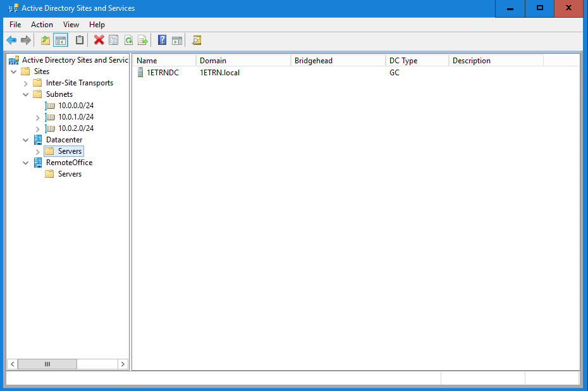The height and width of the screenshot is (391, 588).
Task: Click the green Refresh toolbar icon
Action: pos(128,40)
